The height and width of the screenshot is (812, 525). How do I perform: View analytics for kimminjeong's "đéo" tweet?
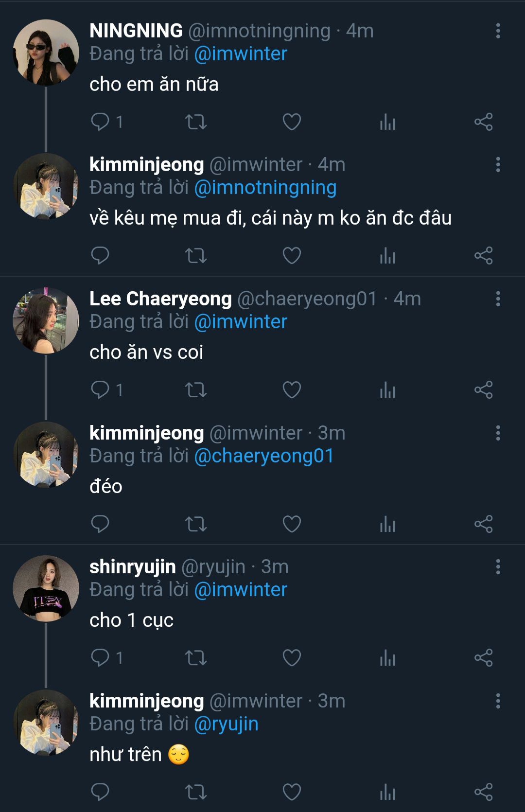tap(387, 524)
